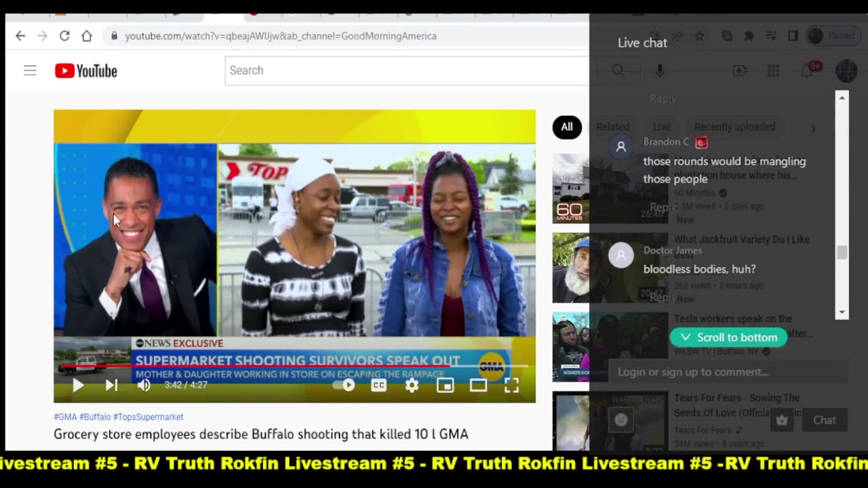Click the video title about Buffalo shooting
Screen dimensions: 868x488
[261, 434]
